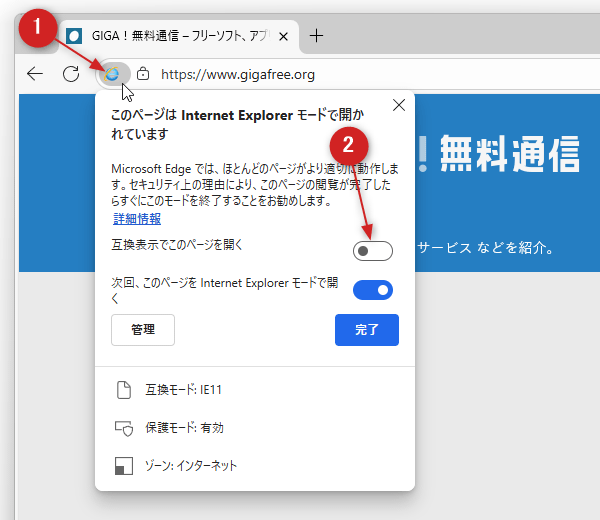
Task: Enable the 互換表示でこのページを開く toggle
Action: pyautogui.click(x=373, y=251)
